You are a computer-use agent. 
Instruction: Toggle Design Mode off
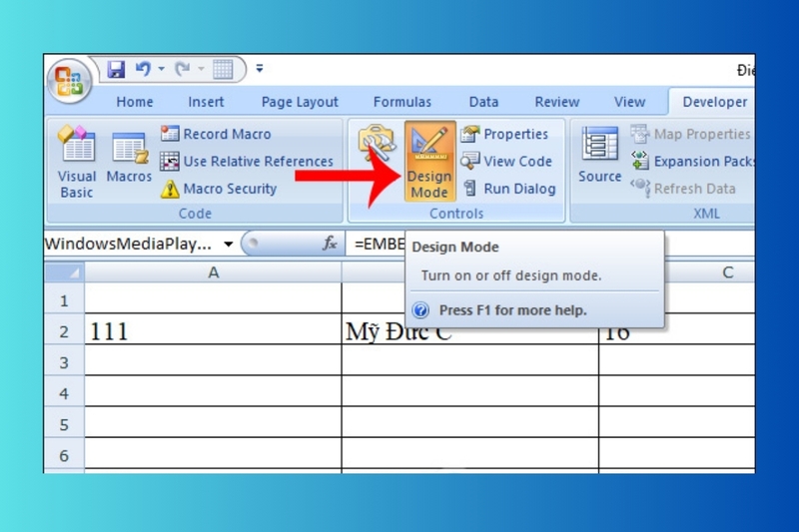429,162
